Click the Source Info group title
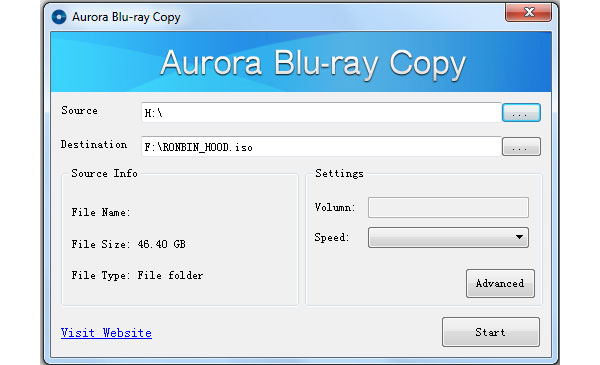 tap(104, 173)
